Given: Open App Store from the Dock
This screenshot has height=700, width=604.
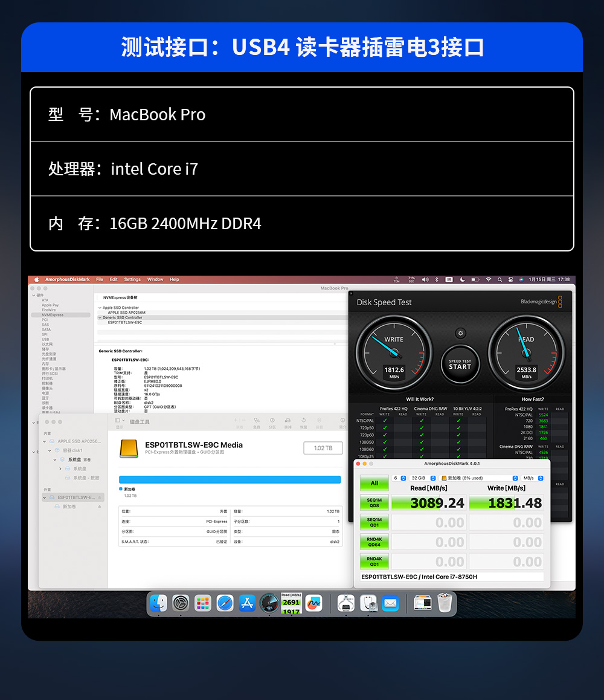Looking at the screenshot, I should (x=247, y=603).
